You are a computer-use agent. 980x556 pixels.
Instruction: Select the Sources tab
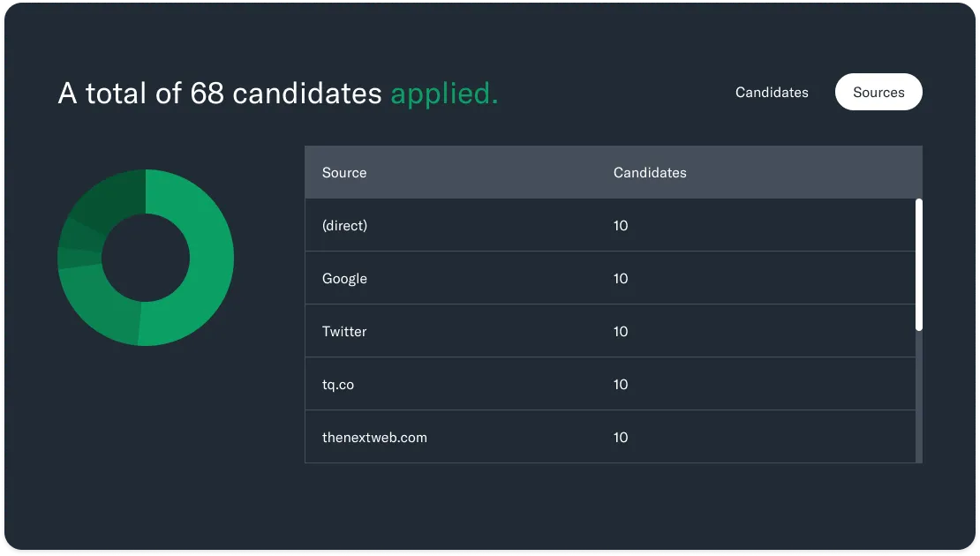click(x=878, y=93)
